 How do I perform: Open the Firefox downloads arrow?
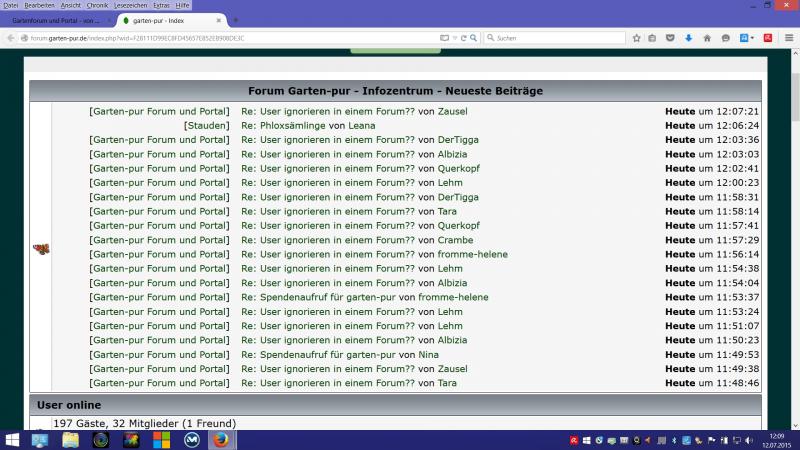[689, 38]
